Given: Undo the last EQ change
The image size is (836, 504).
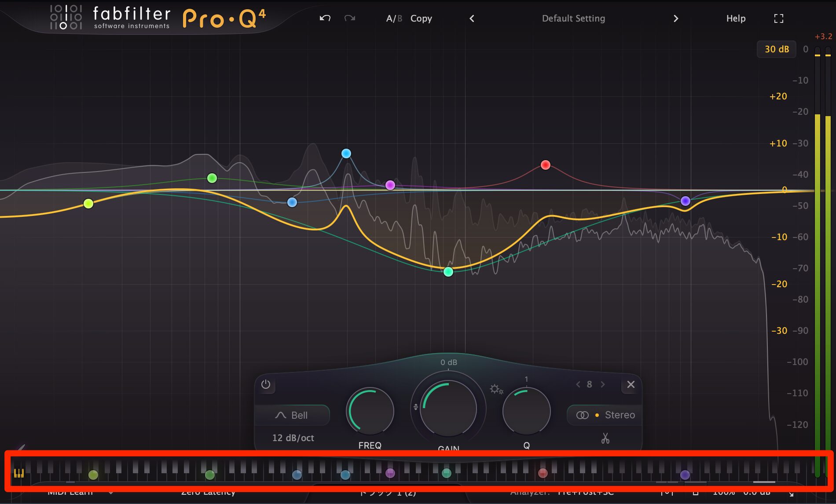Looking at the screenshot, I should click(325, 18).
